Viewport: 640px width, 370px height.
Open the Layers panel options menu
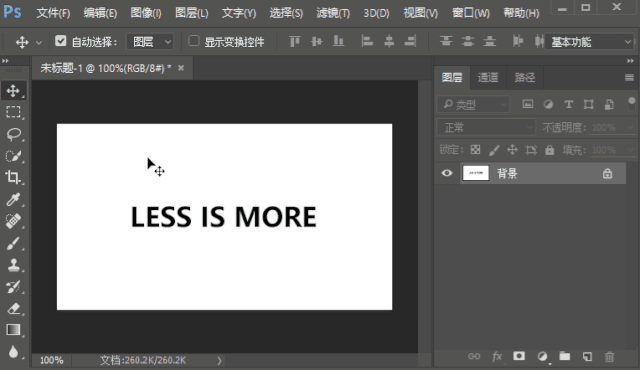point(629,78)
